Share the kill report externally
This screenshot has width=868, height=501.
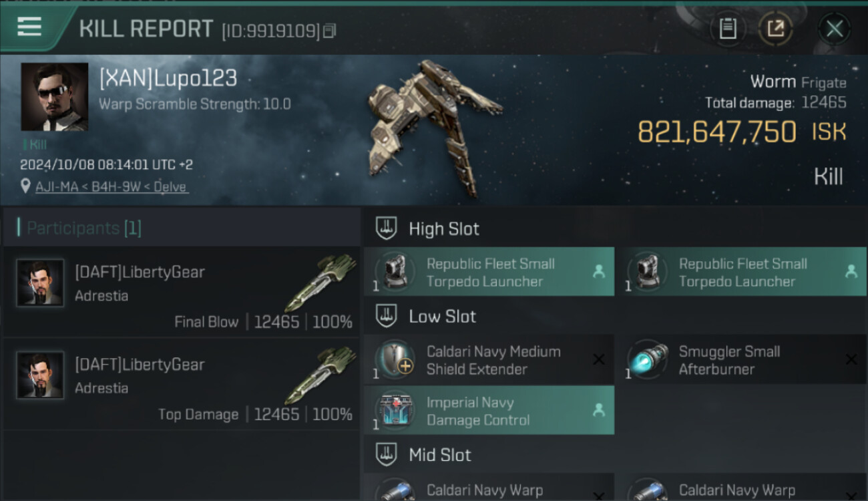tap(775, 28)
